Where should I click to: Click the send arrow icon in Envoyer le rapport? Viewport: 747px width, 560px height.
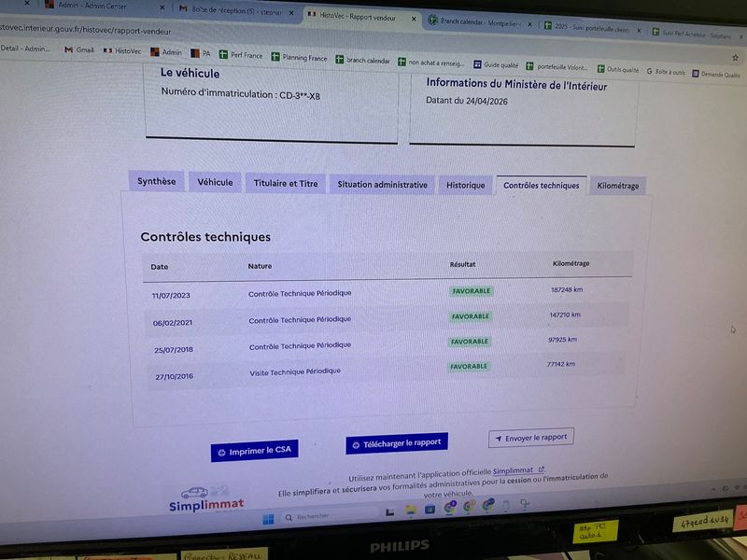499,439
